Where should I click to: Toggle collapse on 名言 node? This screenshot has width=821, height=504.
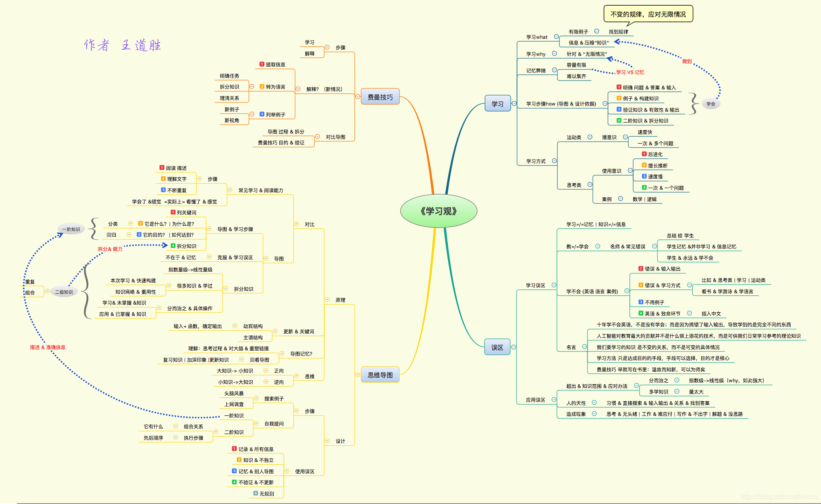click(x=584, y=347)
